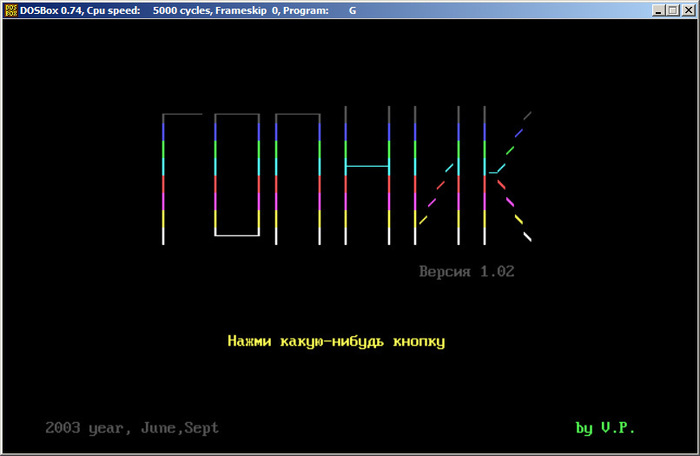Click the green by V.P. credit
The height and width of the screenshot is (456, 700).
coord(604,428)
